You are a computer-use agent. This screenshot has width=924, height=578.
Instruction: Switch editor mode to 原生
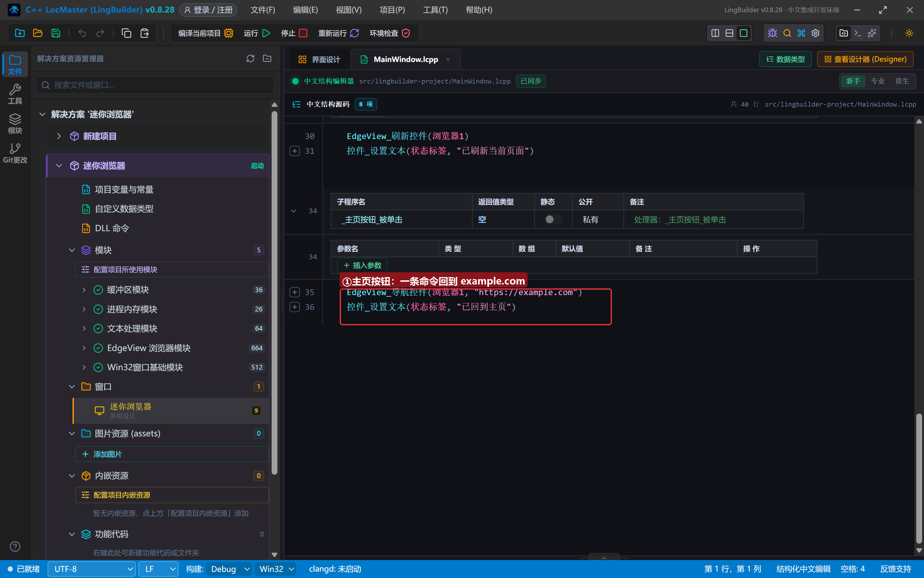[902, 81]
